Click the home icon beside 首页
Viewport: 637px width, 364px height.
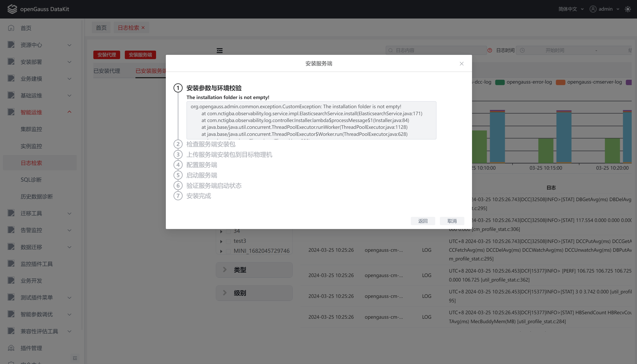tap(11, 28)
